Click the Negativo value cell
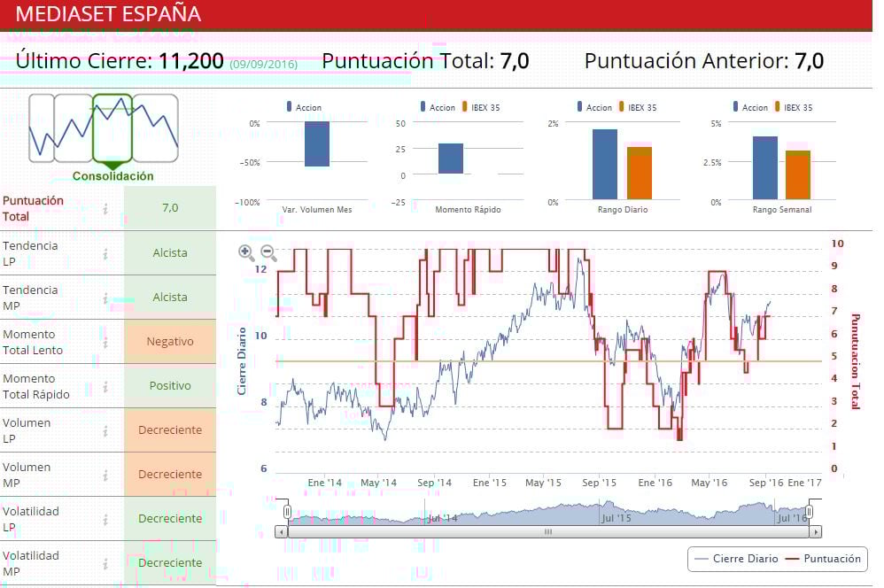884x588 pixels. (170, 342)
